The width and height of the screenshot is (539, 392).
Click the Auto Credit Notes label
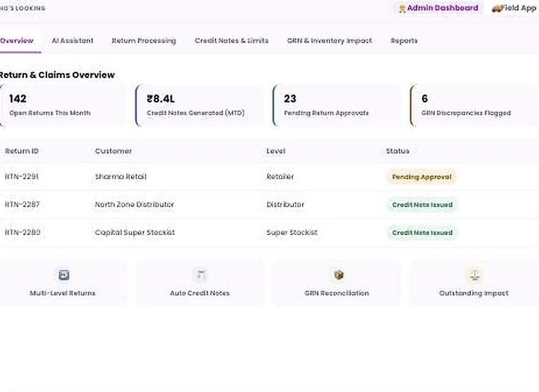point(200,293)
